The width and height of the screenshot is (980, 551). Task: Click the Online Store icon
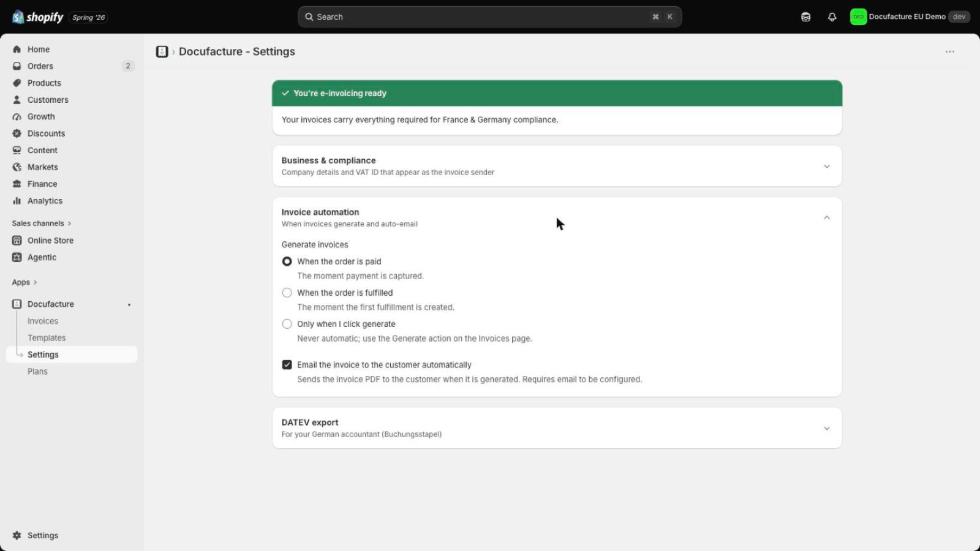(x=17, y=241)
